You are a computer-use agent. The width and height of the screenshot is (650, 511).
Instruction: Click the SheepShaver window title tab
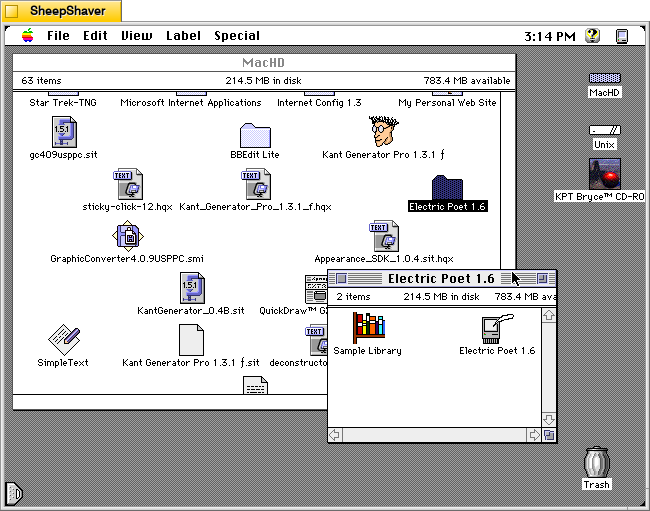(x=62, y=11)
